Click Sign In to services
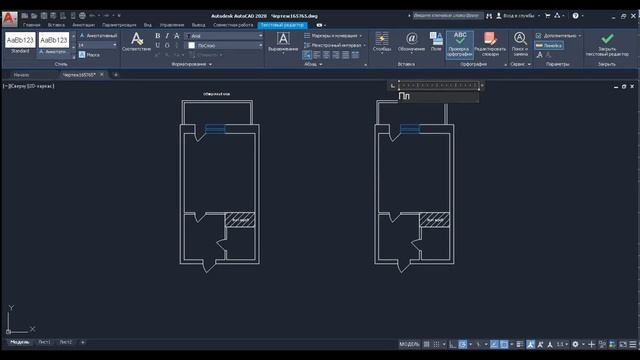The image size is (640, 360). coord(516,16)
